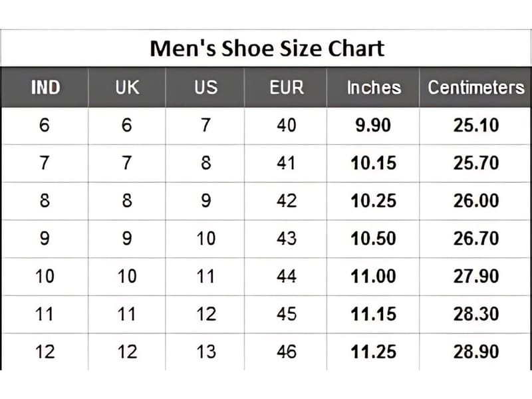Click EUR size 43 cell

coord(287,238)
